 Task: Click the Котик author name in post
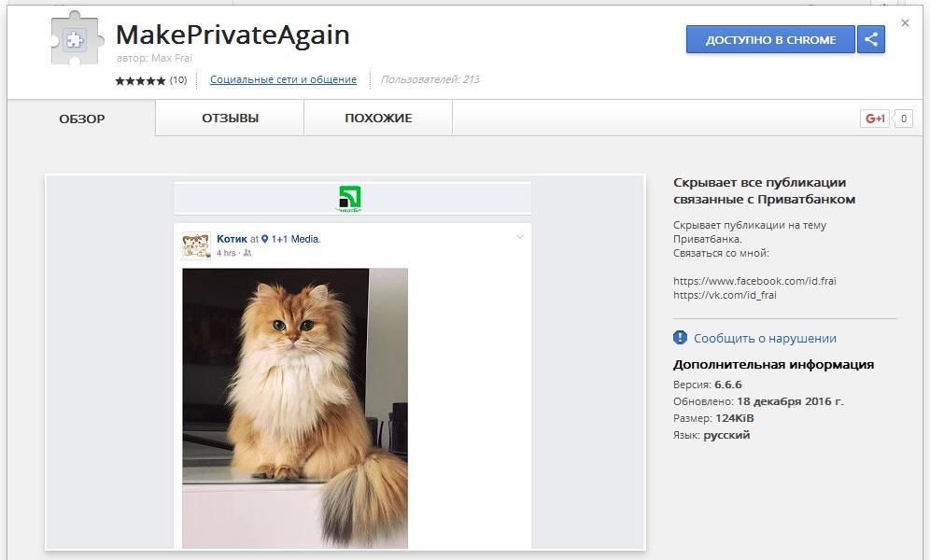coord(232,239)
